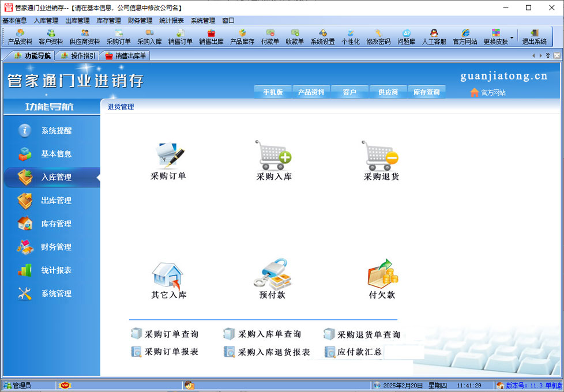Switch to the 销售出库单 tab
Image resolution: width=564 pixels, height=392 pixels.
126,56
